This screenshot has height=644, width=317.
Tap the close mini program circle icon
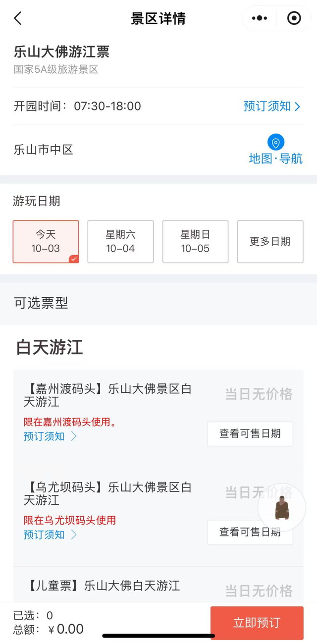point(294,19)
